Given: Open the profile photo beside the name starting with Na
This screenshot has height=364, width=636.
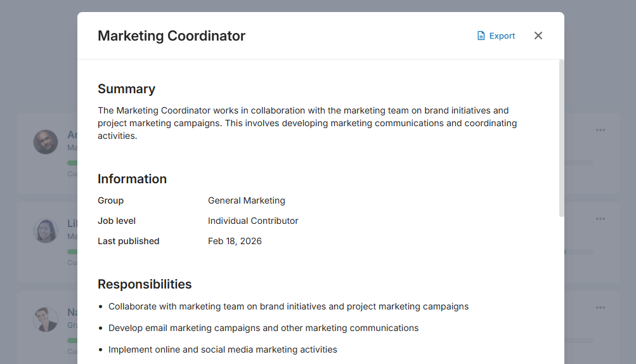Looking at the screenshot, I should (x=46, y=319).
